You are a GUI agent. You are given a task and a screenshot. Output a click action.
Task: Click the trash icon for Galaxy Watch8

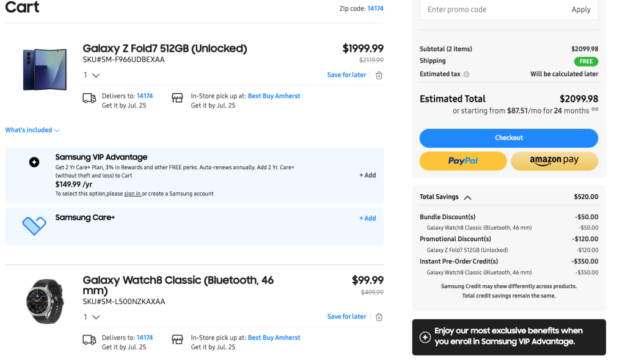379,316
